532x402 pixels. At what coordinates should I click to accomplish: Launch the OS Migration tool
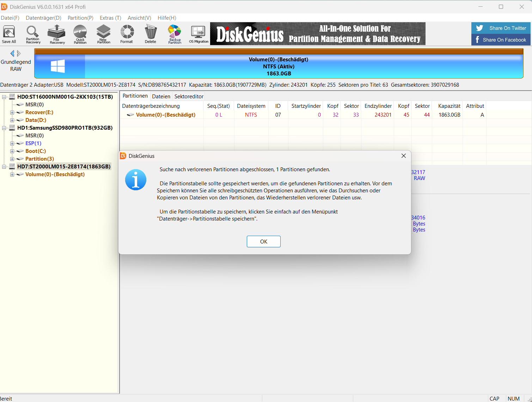point(198,35)
